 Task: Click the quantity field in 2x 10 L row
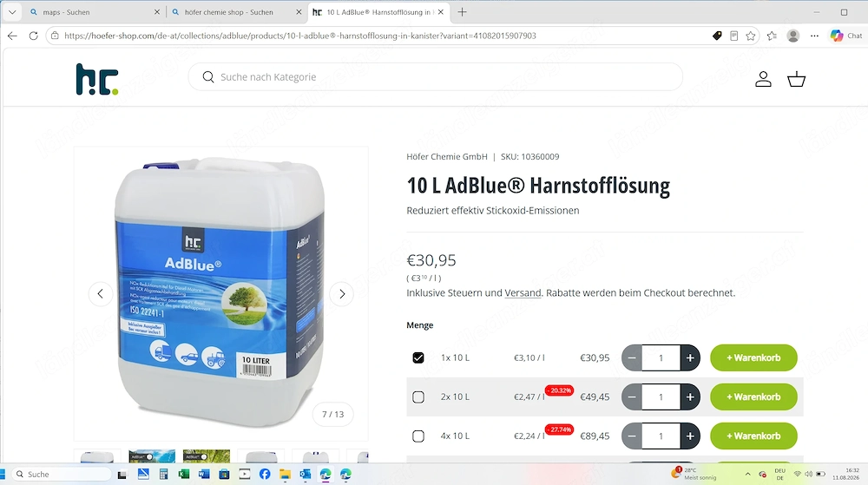pyautogui.click(x=661, y=397)
